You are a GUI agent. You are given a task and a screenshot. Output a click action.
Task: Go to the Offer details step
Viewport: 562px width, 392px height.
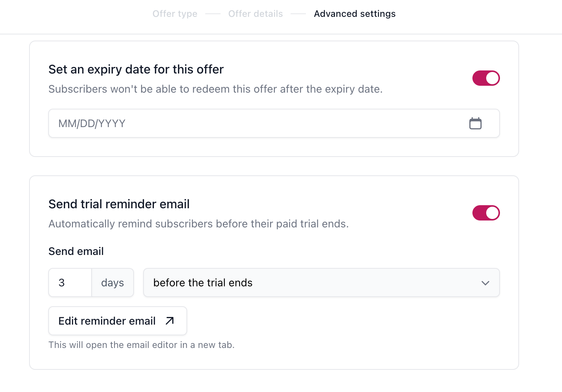pyautogui.click(x=256, y=14)
